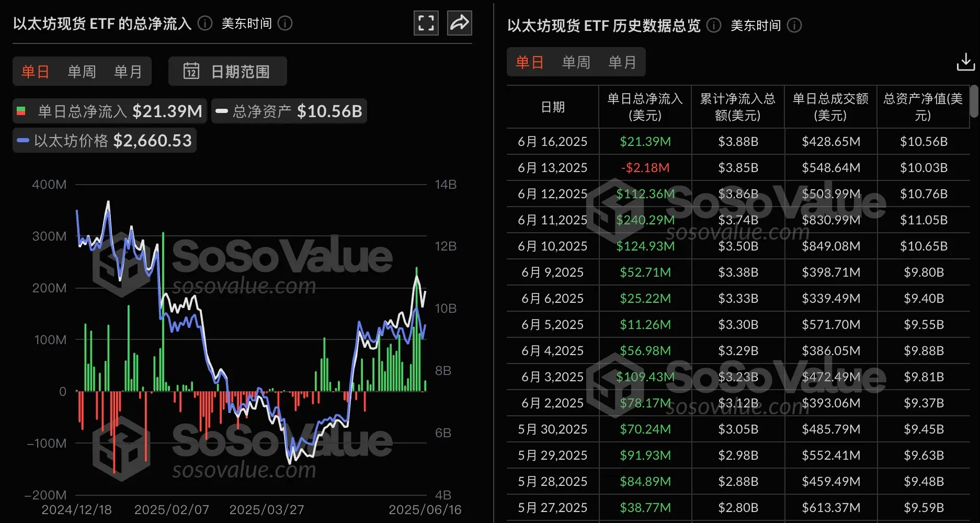The width and height of the screenshot is (980, 523).
Task: Switch the chart to 单月 view
Action: pyautogui.click(x=128, y=71)
